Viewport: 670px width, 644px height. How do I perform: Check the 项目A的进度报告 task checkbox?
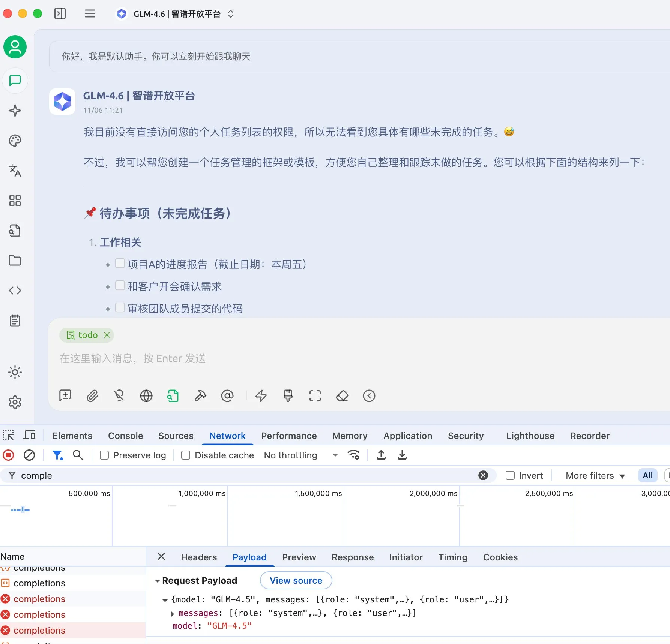click(120, 263)
